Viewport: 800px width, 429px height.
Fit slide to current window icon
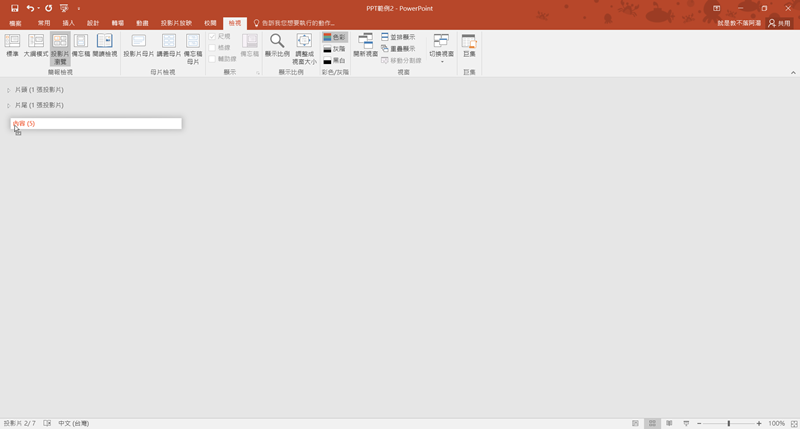[794, 424]
